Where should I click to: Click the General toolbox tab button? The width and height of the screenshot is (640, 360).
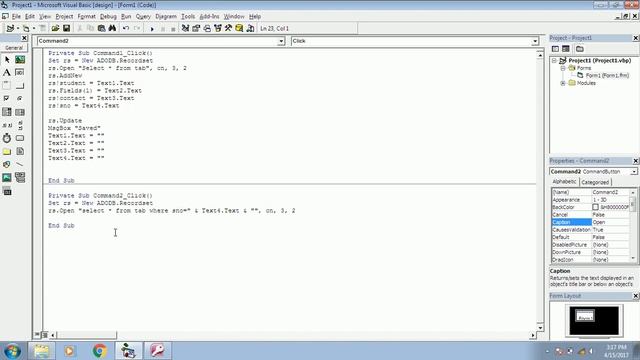point(14,48)
